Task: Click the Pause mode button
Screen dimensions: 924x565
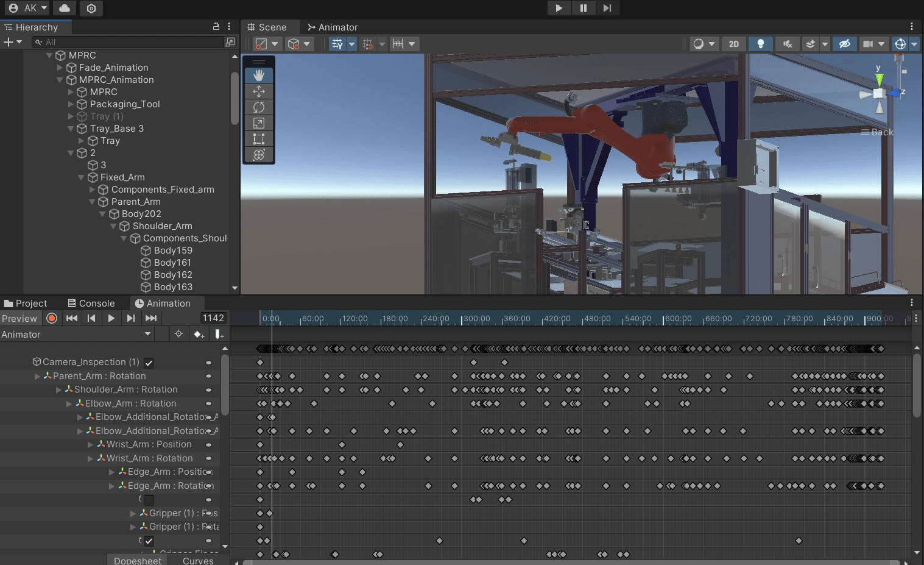Action: coord(583,8)
